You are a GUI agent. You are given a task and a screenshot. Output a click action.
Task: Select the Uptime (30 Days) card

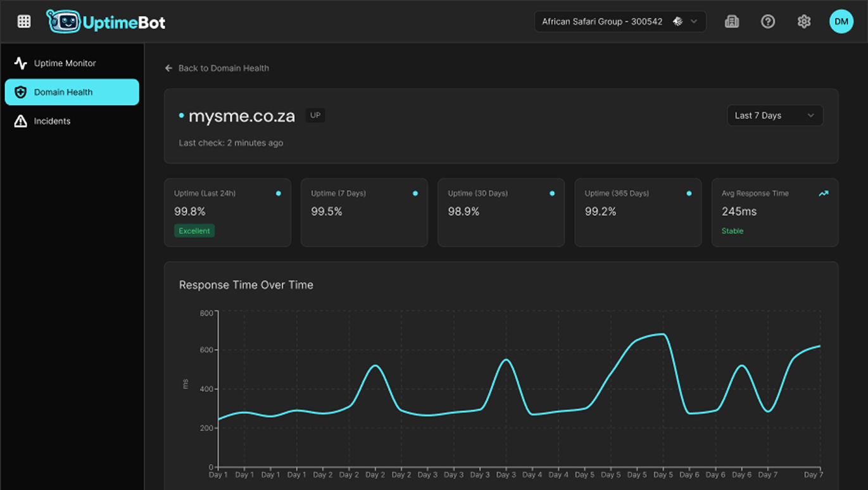[501, 212]
